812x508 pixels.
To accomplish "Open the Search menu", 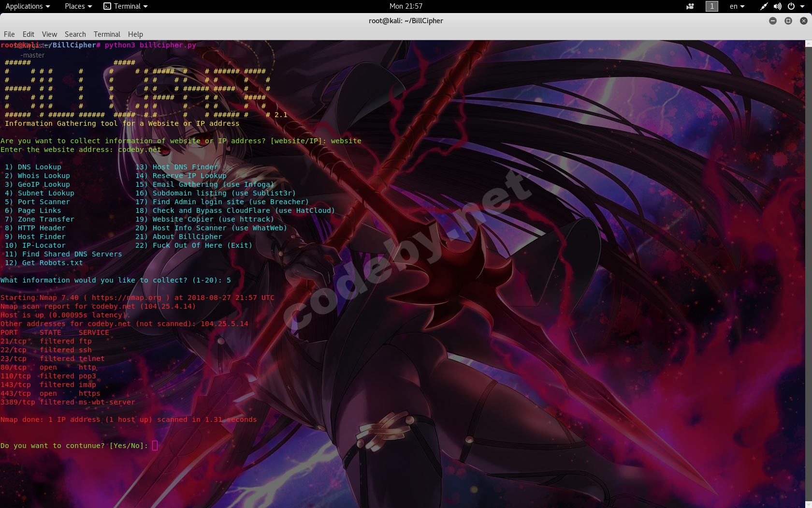I will [x=75, y=34].
